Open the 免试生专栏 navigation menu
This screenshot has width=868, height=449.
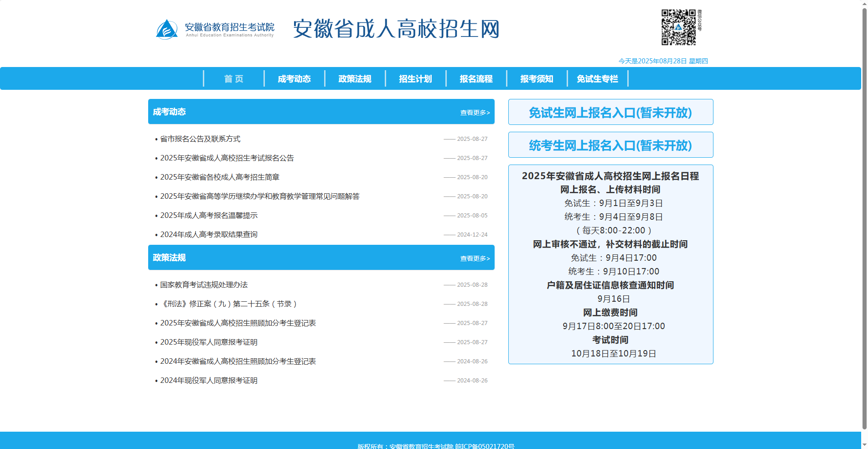[x=597, y=78]
